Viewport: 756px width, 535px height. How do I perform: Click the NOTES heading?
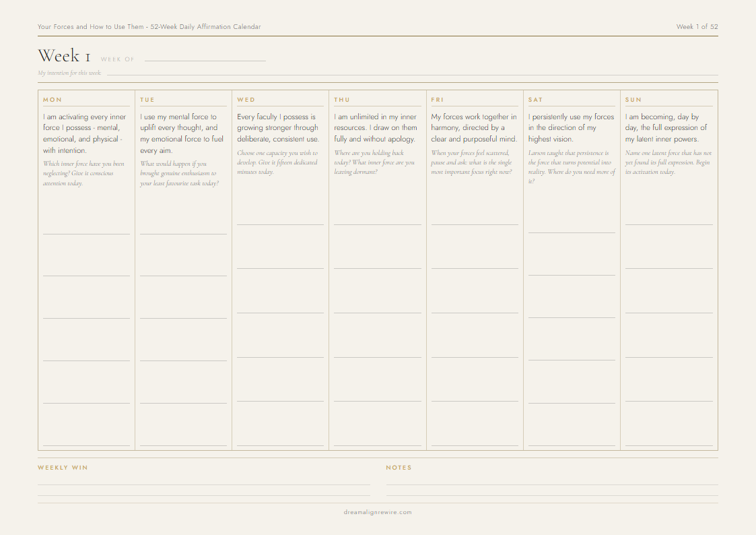[399, 468]
